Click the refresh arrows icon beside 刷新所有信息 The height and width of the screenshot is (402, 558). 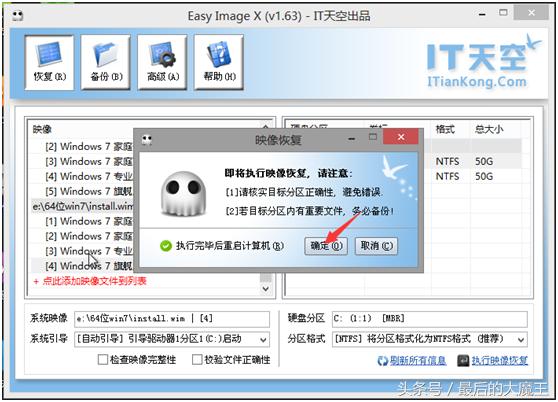(x=383, y=361)
